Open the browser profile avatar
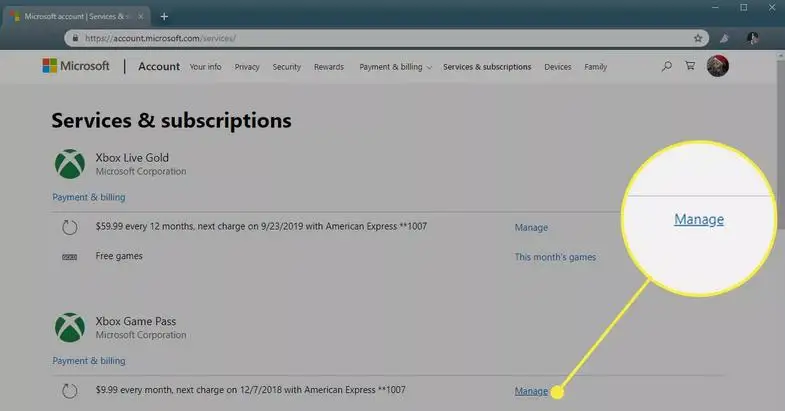Screen dimensions: 785x411 click(x=752, y=38)
